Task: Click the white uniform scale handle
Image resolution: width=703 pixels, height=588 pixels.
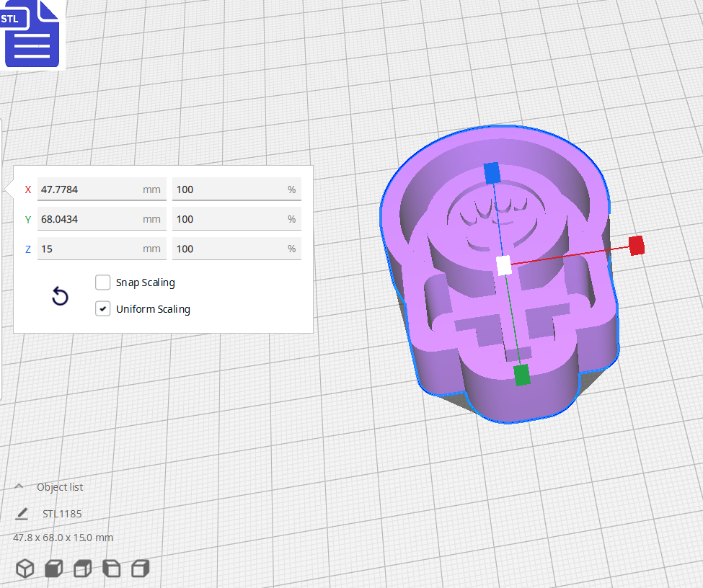Action: click(503, 265)
